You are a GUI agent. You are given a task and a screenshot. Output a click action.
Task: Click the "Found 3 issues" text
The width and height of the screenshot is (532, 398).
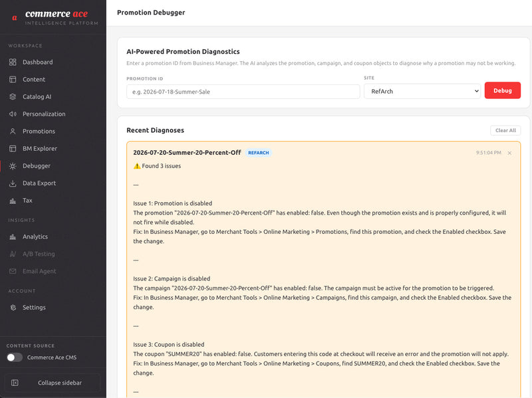tap(161, 166)
